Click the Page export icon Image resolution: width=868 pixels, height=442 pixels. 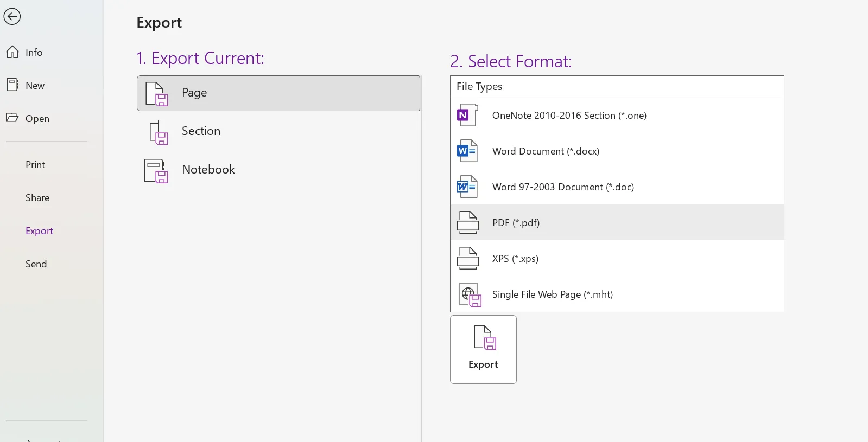pos(156,93)
